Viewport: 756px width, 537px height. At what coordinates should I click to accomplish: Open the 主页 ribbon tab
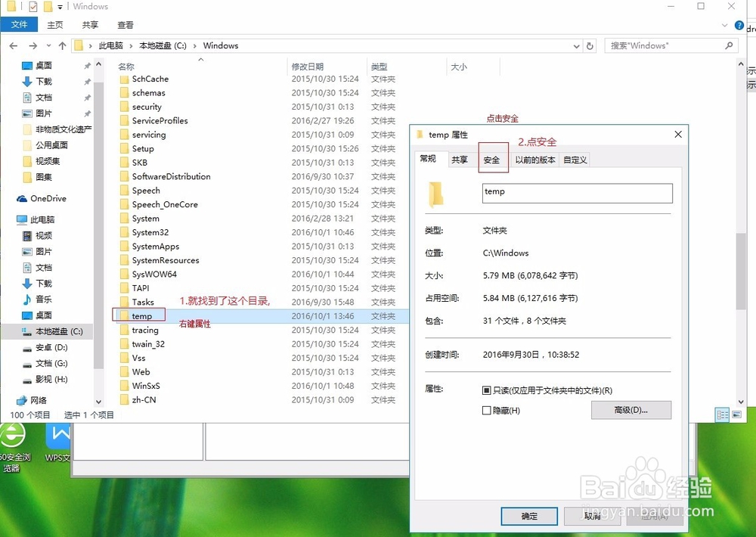tap(55, 25)
